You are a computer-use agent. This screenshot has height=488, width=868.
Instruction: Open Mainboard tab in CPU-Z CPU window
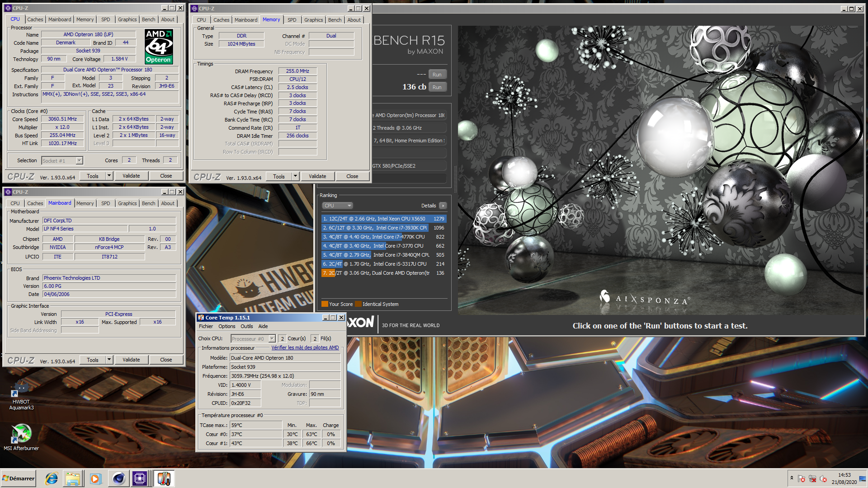pyautogui.click(x=60, y=19)
